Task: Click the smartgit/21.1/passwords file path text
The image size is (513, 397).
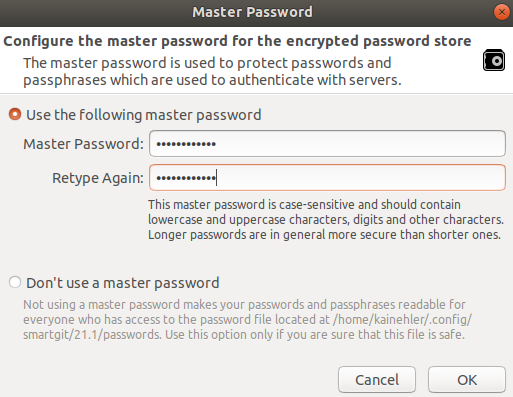Action: [x=92, y=334]
